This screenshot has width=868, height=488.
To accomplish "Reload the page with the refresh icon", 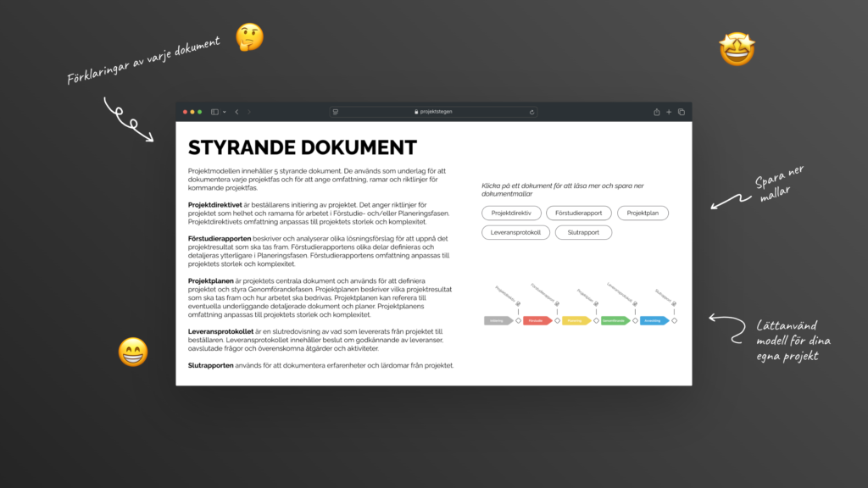I will point(531,112).
